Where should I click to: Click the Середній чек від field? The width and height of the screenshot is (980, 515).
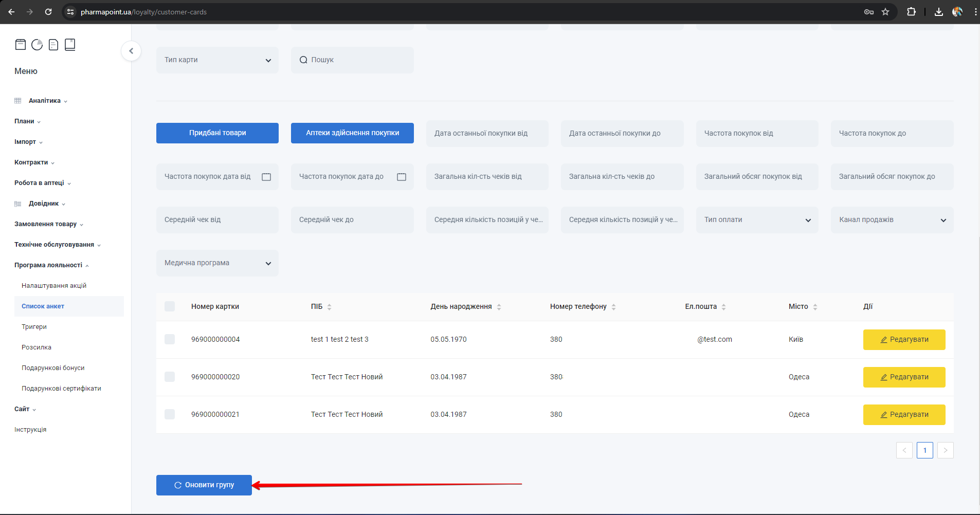pos(217,220)
